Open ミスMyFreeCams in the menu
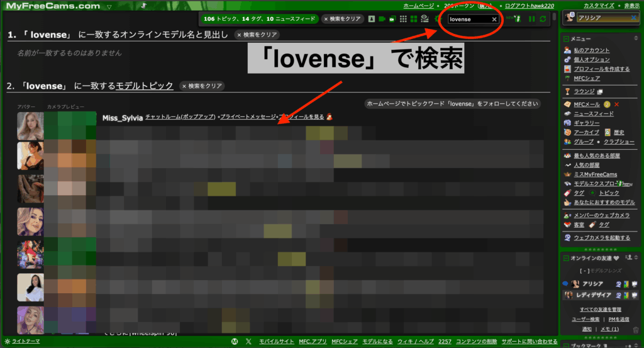This screenshot has width=644, height=348. pos(596,174)
